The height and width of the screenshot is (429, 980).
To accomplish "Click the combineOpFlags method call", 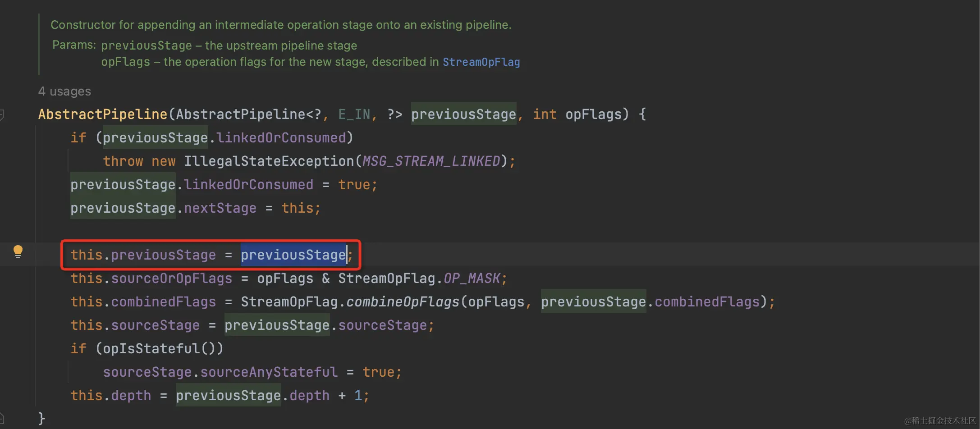I will pos(403,302).
